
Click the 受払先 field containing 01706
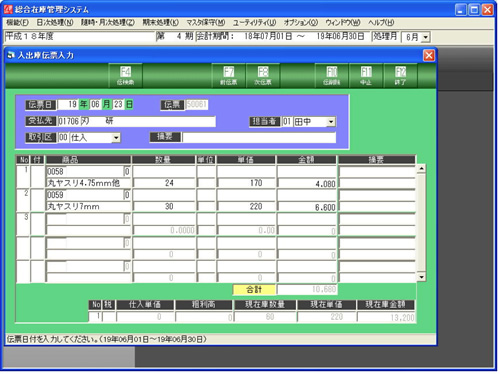tap(137, 121)
